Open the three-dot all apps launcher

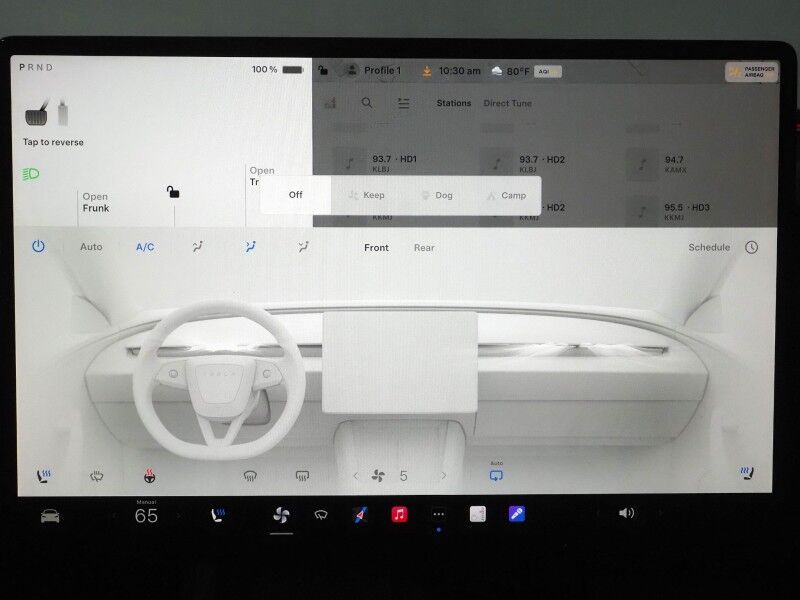[x=439, y=514]
